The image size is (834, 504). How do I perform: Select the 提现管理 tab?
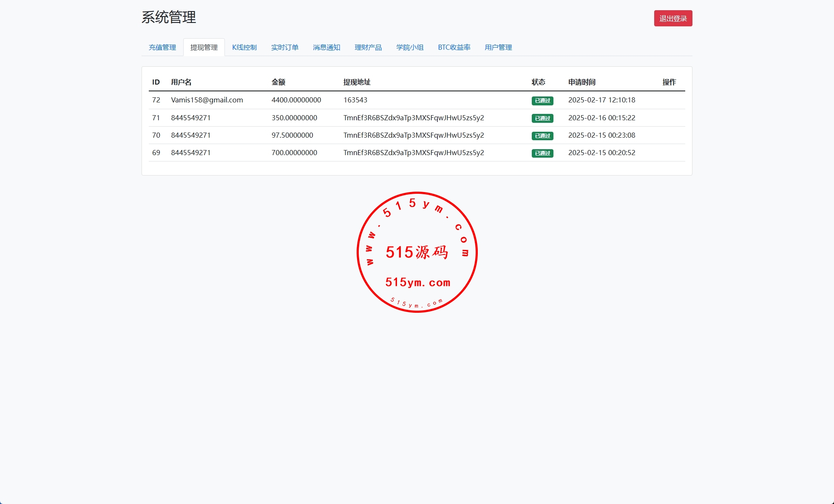pyautogui.click(x=204, y=47)
